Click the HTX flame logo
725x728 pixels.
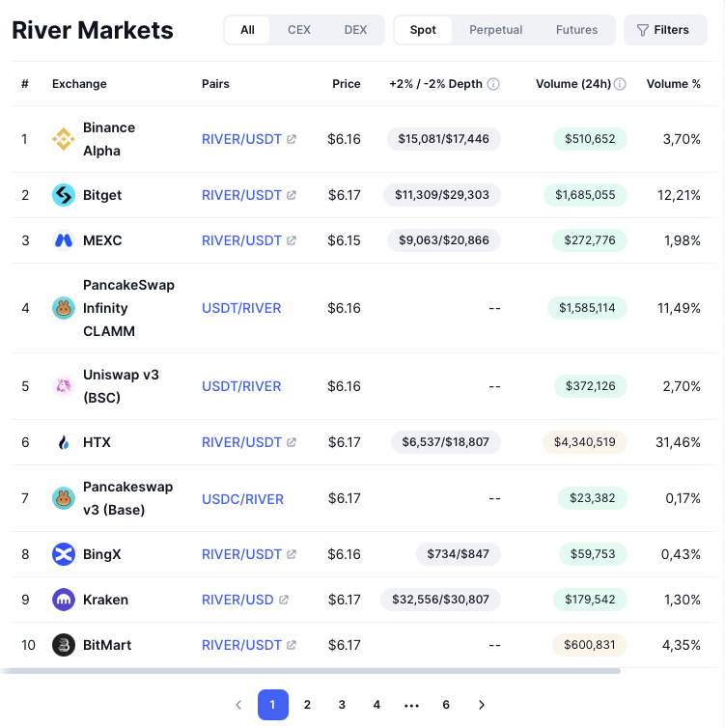point(64,442)
